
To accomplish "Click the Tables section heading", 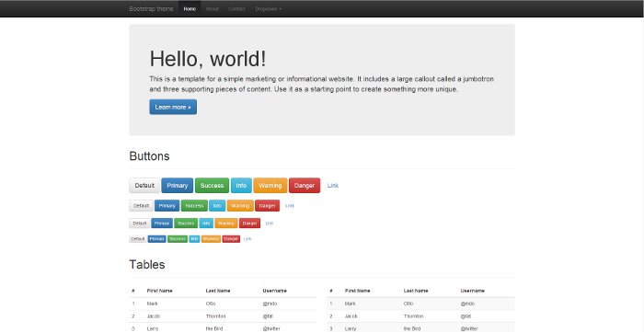I will coord(147,265).
